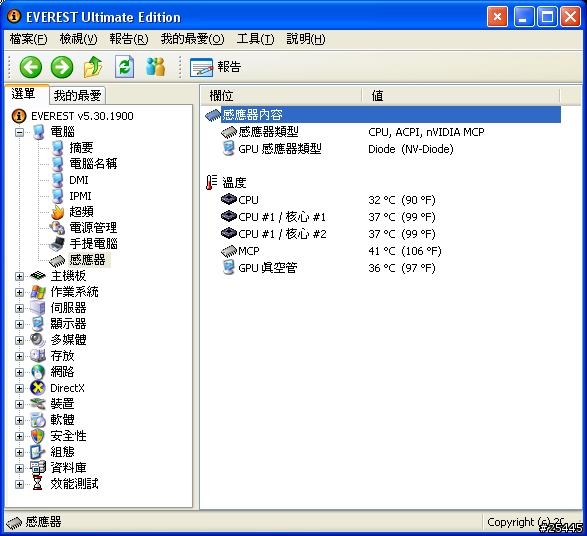The width and height of the screenshot is (587, 536).
Task: Expand the 作業系統 tree node
Action: coord(19,292)
